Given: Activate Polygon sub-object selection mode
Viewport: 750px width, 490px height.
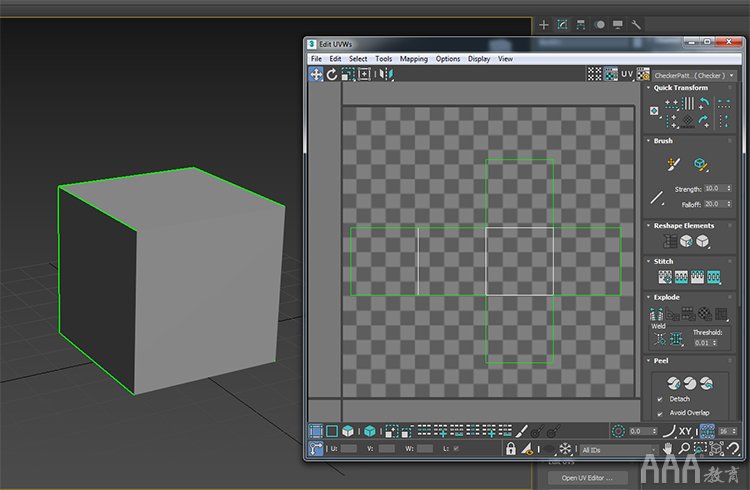Looking at the screenshot, I should tap(348, 431).
